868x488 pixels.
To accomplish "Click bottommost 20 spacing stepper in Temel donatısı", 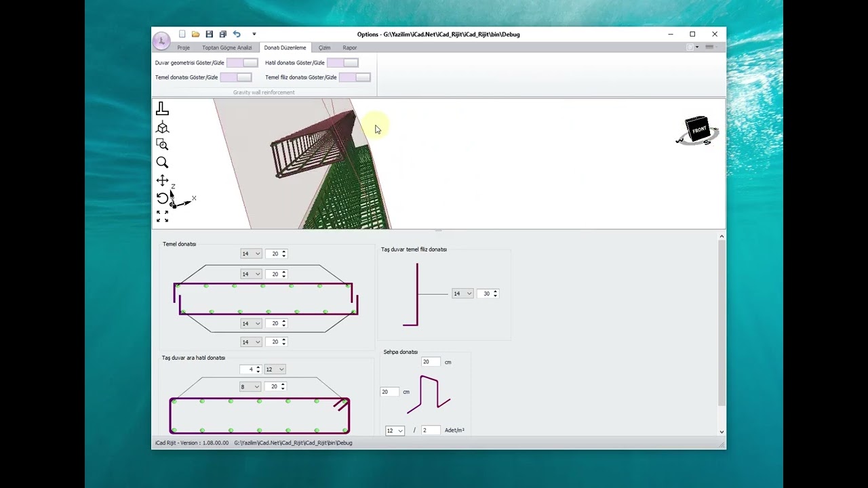I will pos(276,342).
